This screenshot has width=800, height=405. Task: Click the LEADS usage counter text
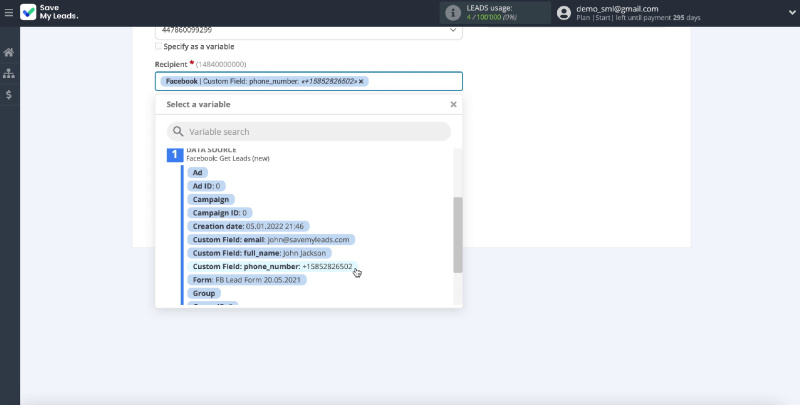492,17
